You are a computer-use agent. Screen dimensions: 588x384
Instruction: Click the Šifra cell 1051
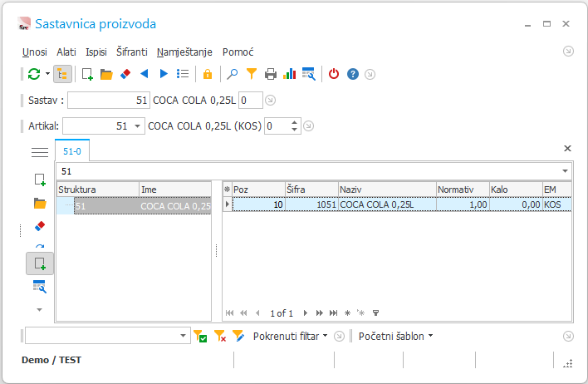tap(311, 204)
